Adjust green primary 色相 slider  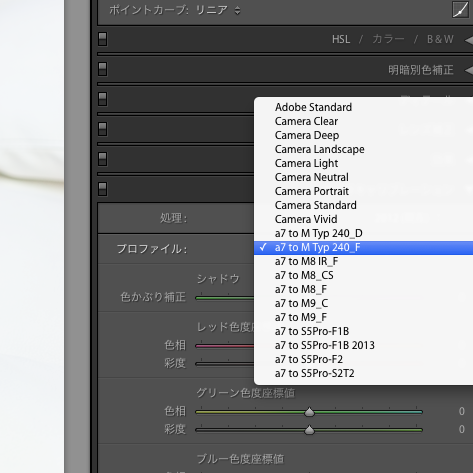309,412
